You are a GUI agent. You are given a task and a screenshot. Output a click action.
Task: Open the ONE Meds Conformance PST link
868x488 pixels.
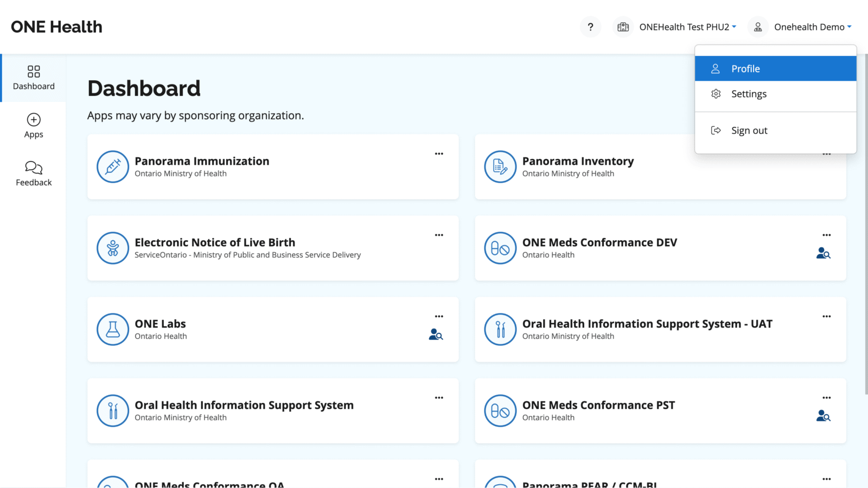coord(598,405)
